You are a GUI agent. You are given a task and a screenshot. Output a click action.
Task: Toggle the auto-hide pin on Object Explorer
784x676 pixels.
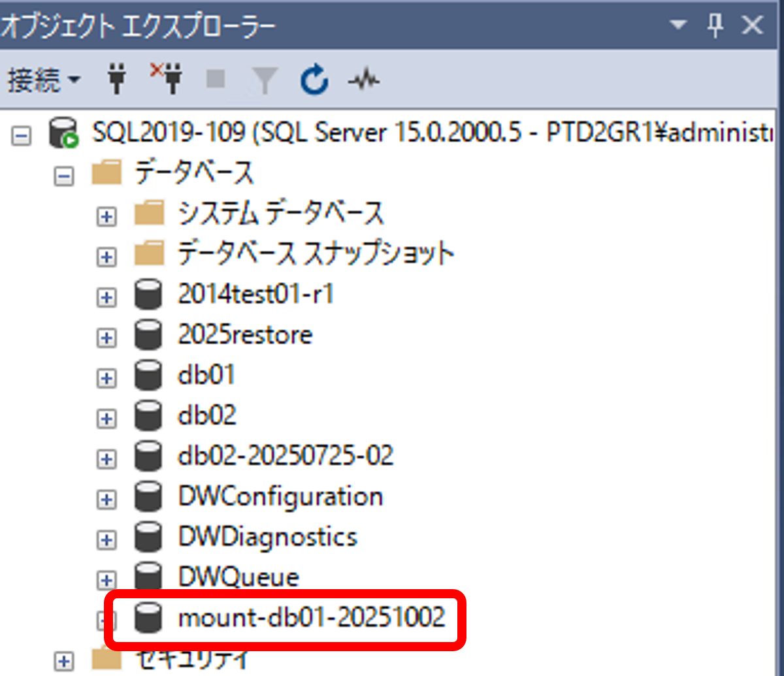pos(715,25)
